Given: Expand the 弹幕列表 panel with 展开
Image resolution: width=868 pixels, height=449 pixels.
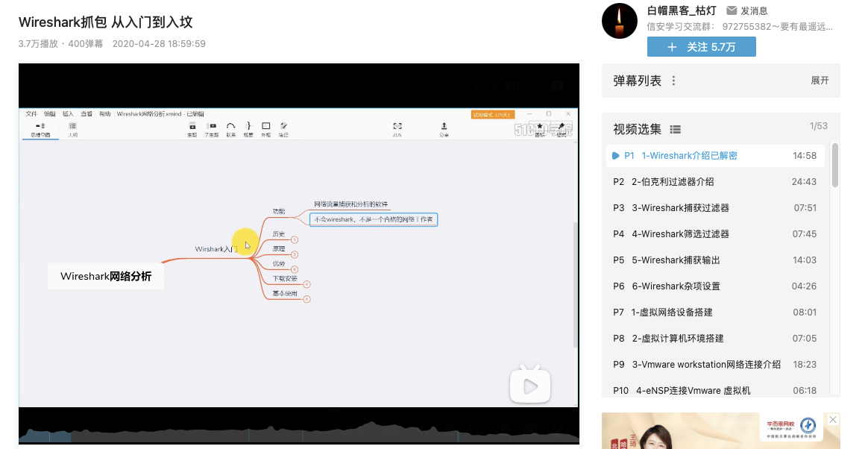Looking at the screenshot, I should [x=820, y=81].
